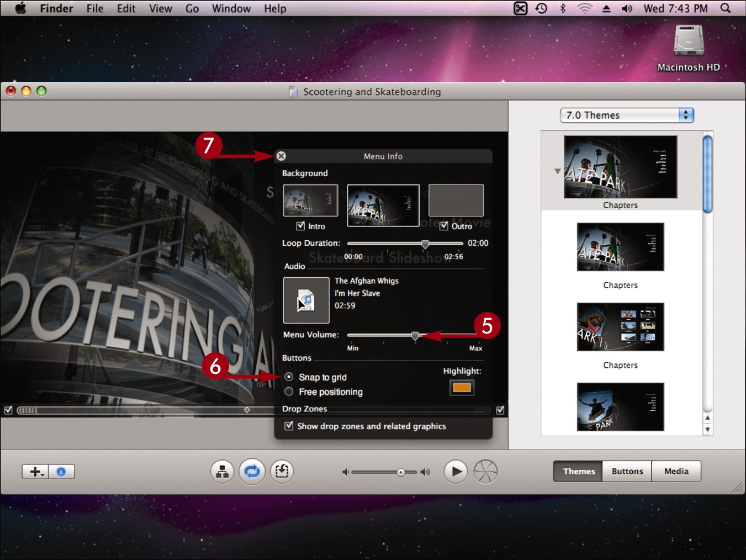746x560 pixels.
Task: Open the Inspector info button
Action: coord(61,472)
